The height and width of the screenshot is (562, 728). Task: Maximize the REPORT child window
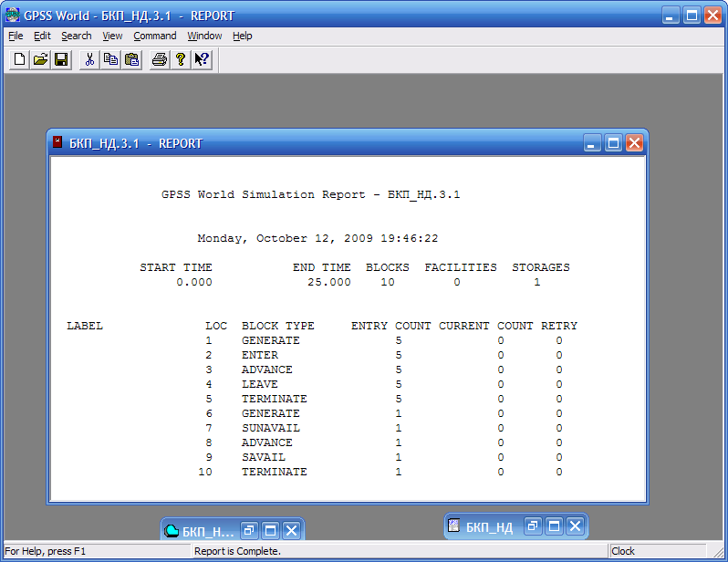click(x=613, y=143)
